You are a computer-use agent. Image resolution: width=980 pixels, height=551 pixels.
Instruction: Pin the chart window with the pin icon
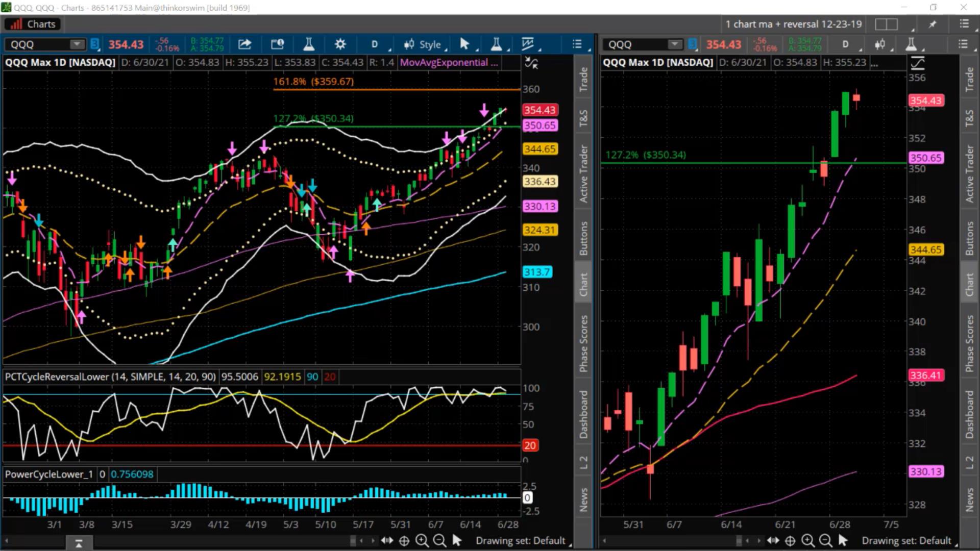[x=933, y=24]
